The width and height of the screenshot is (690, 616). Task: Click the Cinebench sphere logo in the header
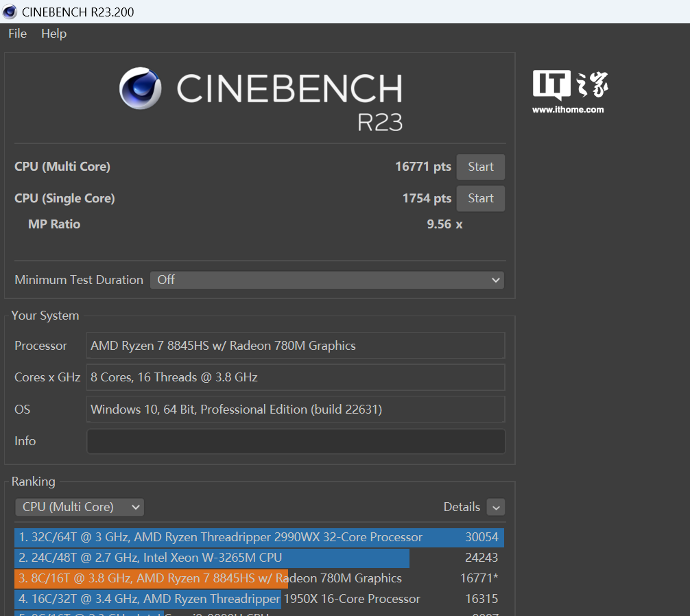tap(140, 88)
